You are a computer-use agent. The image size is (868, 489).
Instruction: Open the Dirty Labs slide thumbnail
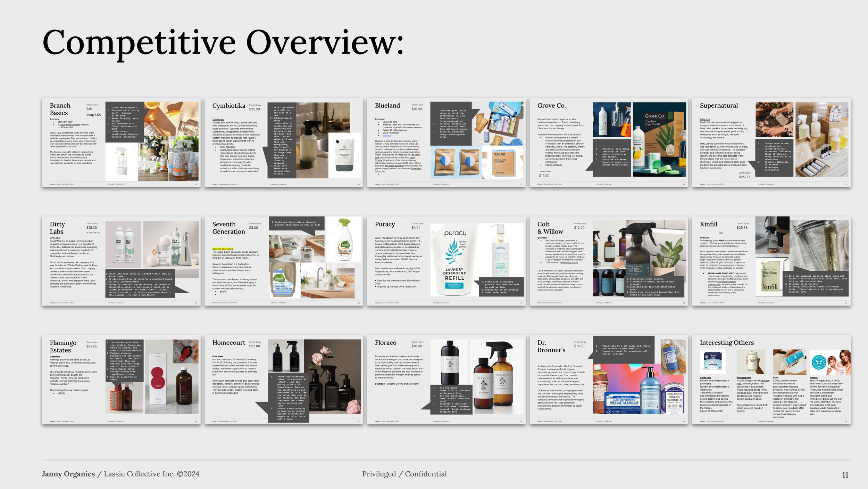(x=121, y=261)
